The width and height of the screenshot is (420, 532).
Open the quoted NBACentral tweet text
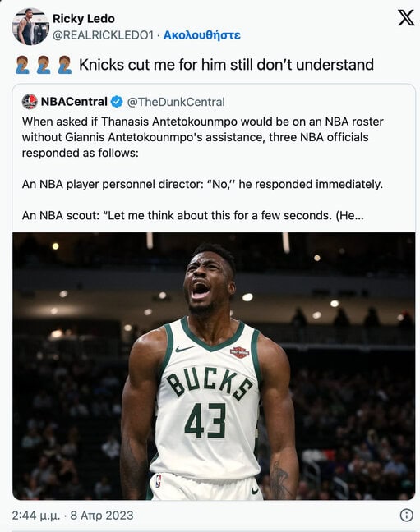click(x=203, y=168)
